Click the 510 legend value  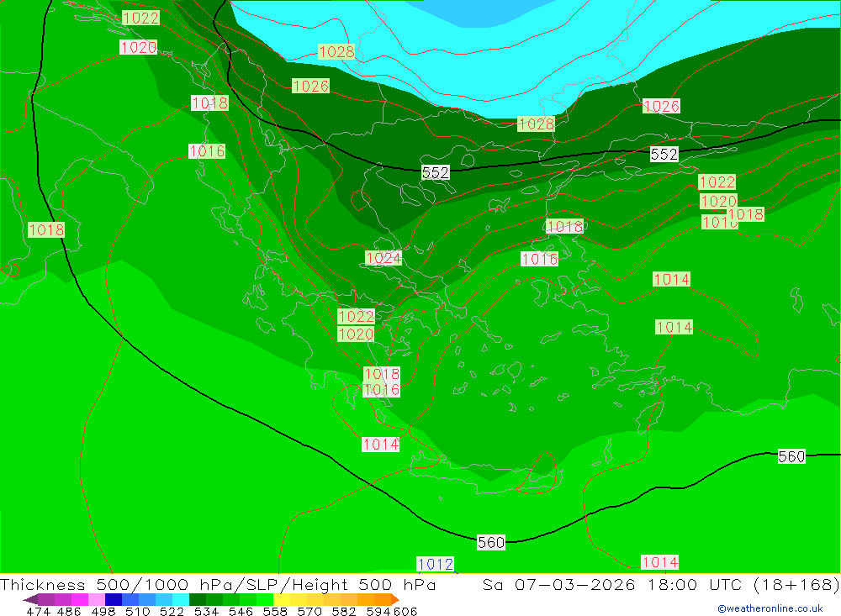[x=137, y=611]
